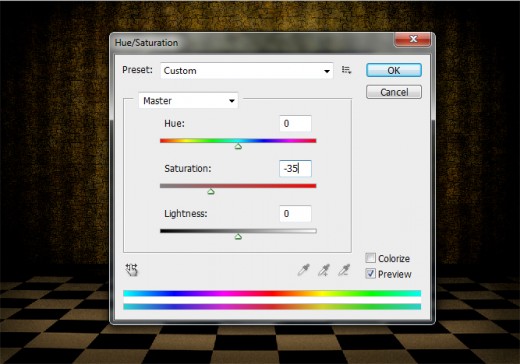
Task: Click the Lightness: label
Action: coord(186,213)
